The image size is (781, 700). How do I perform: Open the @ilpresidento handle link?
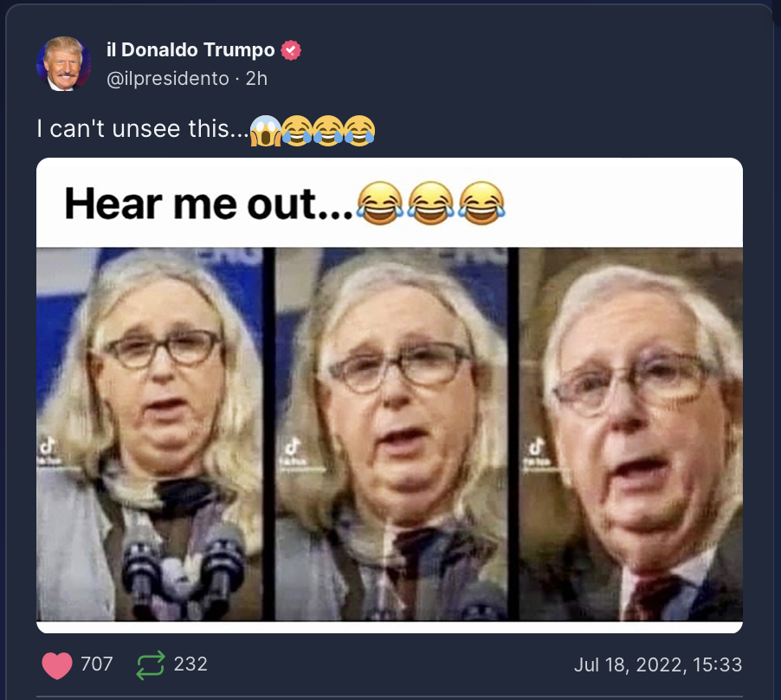168,79
